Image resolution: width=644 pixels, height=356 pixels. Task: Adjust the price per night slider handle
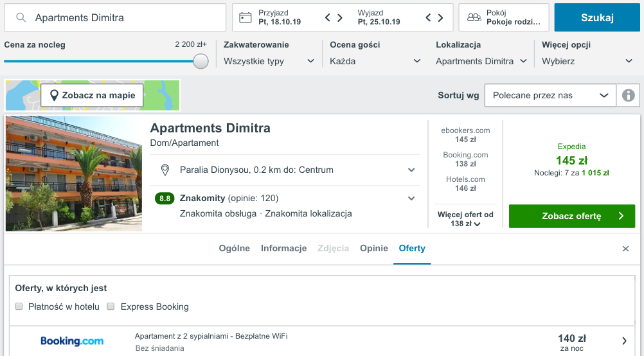point(201,61)
